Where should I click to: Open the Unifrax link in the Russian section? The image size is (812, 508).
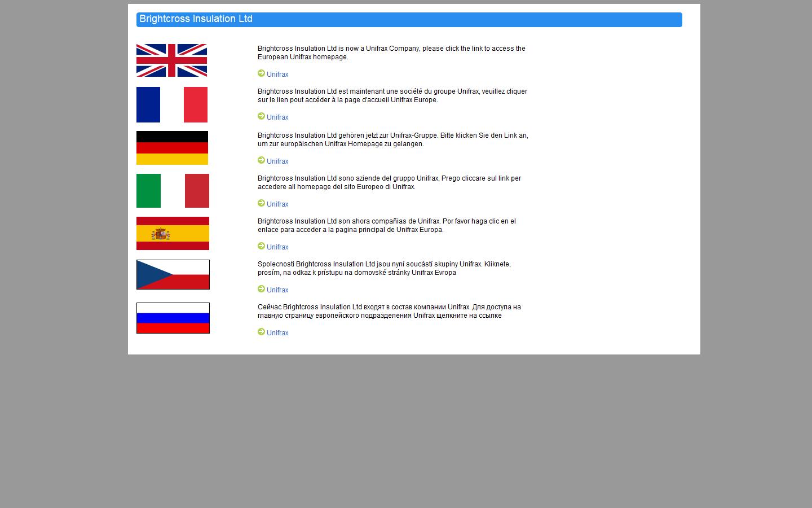[x=277, y=332]
